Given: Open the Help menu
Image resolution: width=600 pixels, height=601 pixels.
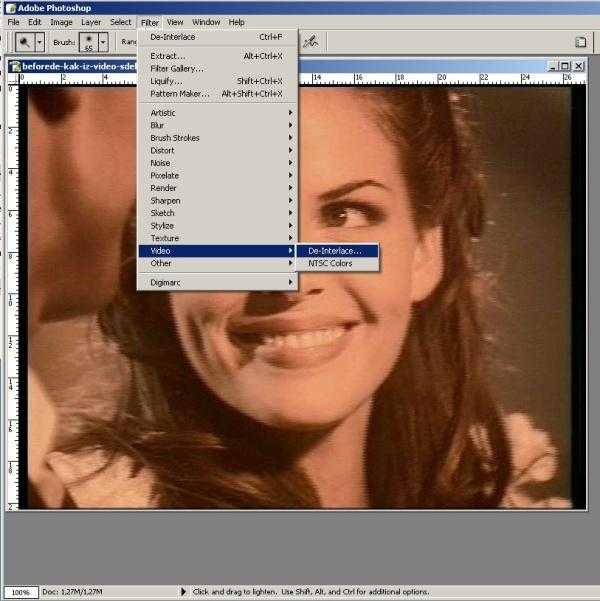Looking at the screenshot, I should [237, 22].
